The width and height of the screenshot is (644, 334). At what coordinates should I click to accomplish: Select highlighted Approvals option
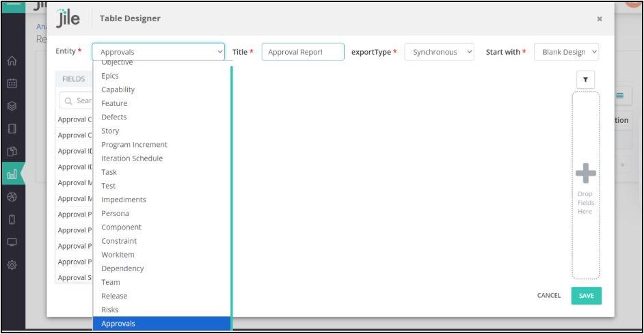point(161,323)
